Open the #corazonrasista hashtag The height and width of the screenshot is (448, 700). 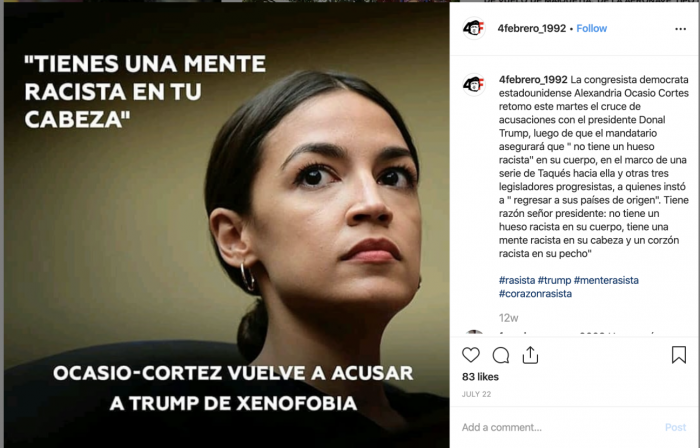(x=535, y=294)
